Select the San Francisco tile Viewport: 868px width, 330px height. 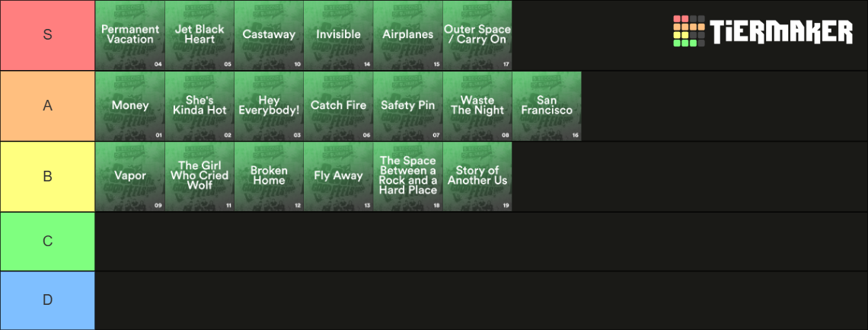point(547,106)
